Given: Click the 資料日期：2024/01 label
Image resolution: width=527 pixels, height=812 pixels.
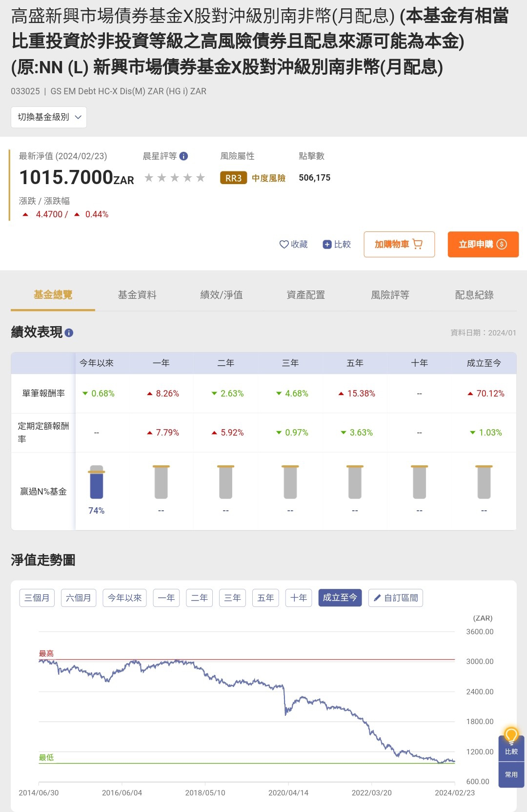Looking at the screenshot, I should point(483,333).
